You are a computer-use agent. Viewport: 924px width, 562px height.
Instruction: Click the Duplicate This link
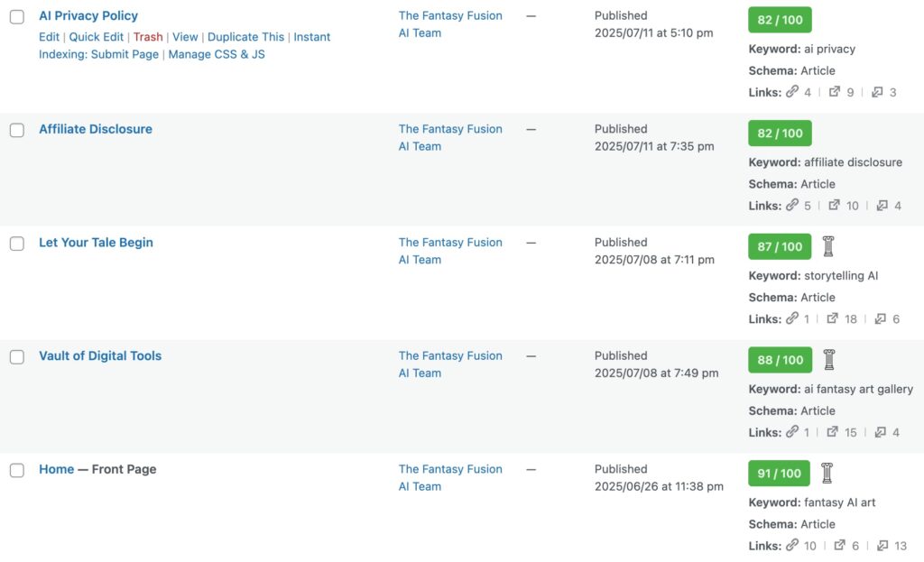pyautogui.click(x=245, y=37)
